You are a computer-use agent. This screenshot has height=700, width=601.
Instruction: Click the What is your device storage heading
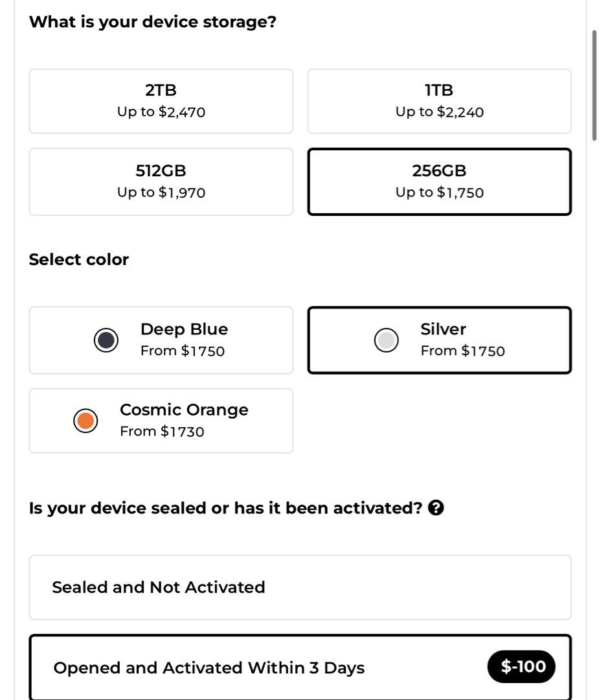(x=153, y=21)
